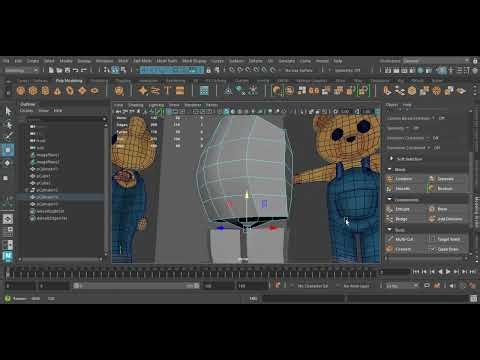The width and height of the screenshot is (480, 360).
Task: Activate the Rotate tool in toolbox
Action: [8, 163]
